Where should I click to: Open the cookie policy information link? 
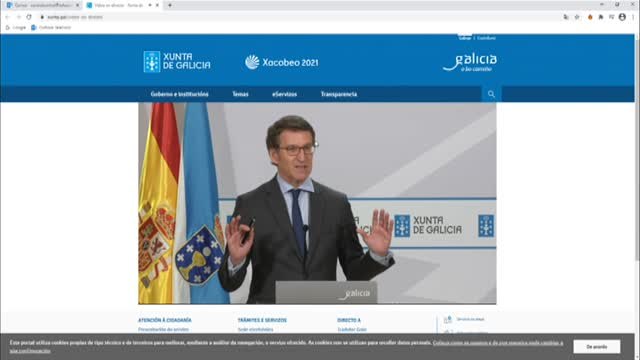[498, 343]
